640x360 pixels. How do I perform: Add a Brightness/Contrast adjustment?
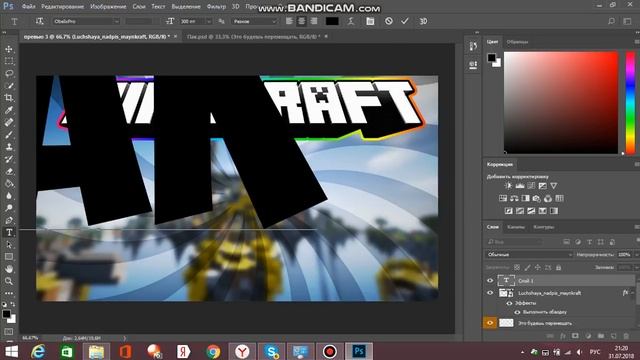tap(508, 186)
